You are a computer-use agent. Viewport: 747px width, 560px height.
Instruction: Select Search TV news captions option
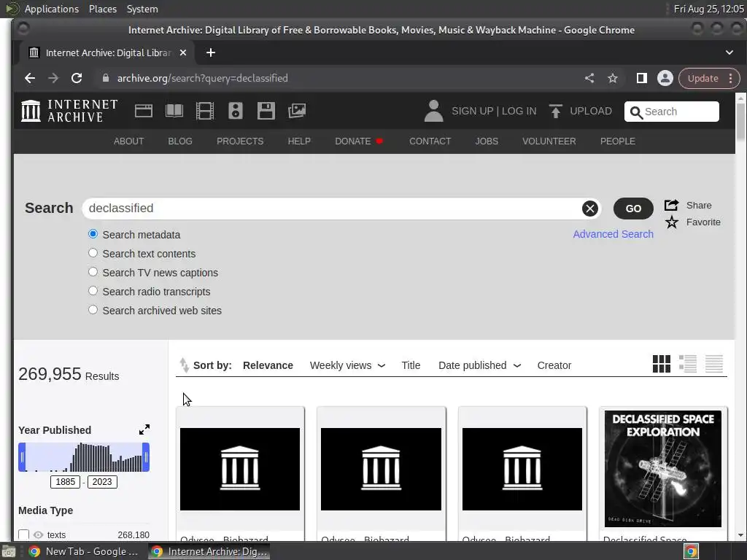pyautogui.click(x=93, y=272)
